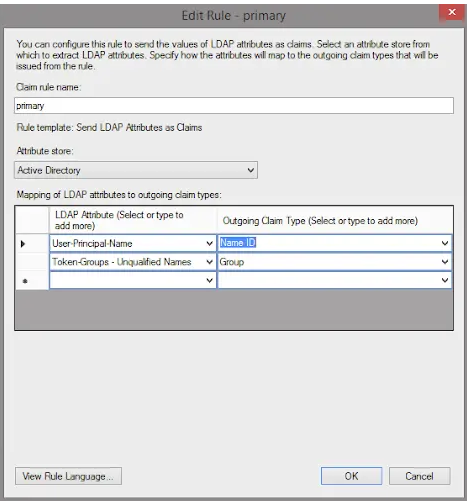Open the empty new-row LDAP attribute dropdown
Viewport: 469px width, 503px height.
click(133, 280)
